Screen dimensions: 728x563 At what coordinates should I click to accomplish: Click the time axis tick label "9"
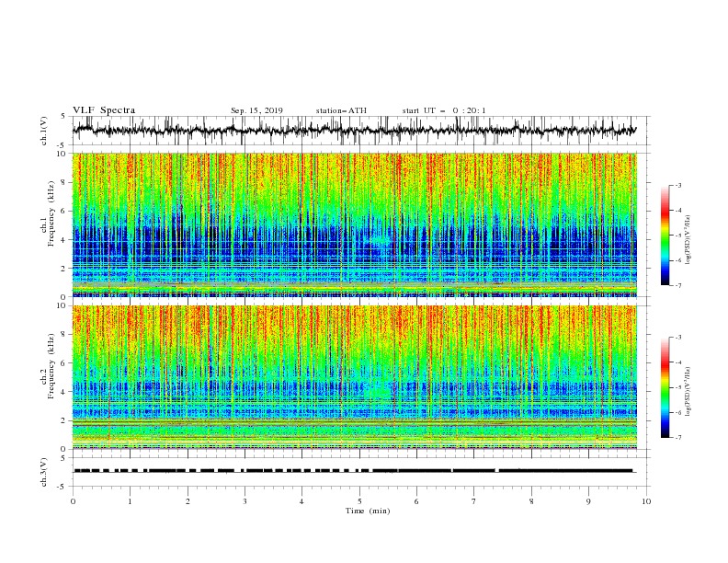(x=588, y=501)
